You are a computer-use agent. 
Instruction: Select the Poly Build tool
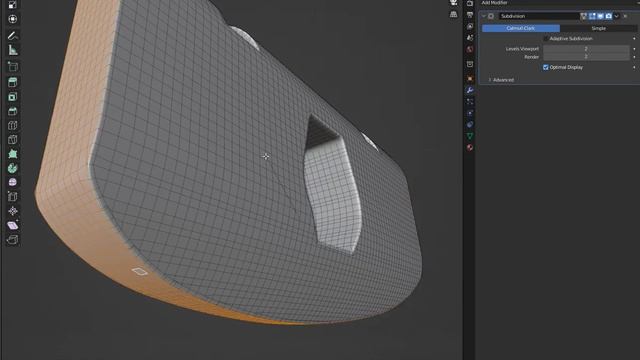[13, 154]
